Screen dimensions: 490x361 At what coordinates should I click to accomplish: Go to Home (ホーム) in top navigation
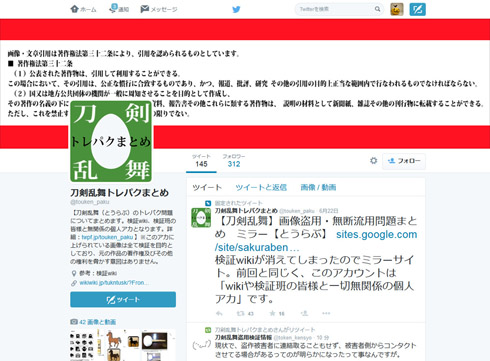[x=83, y=9]
